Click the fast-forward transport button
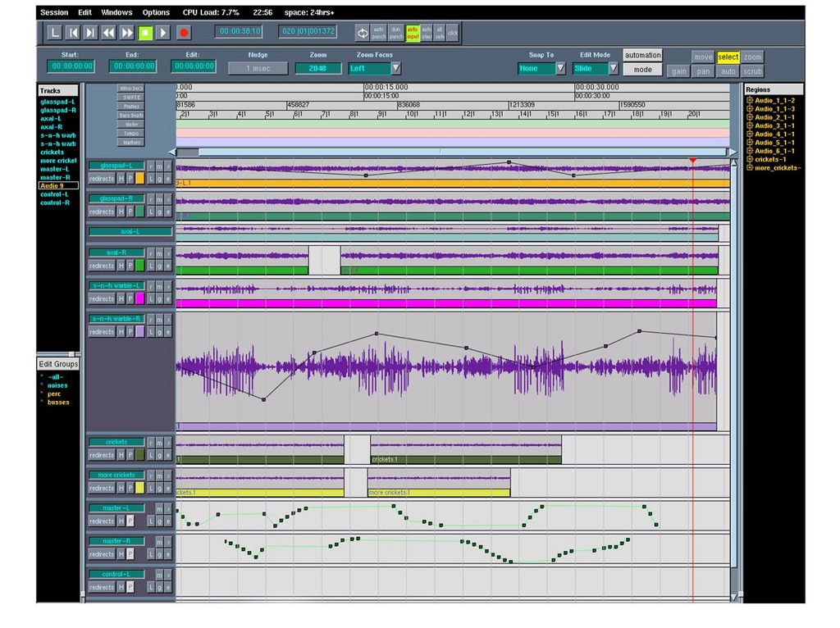The width and height of the screenshot is (840, 628). click(127, 33)
